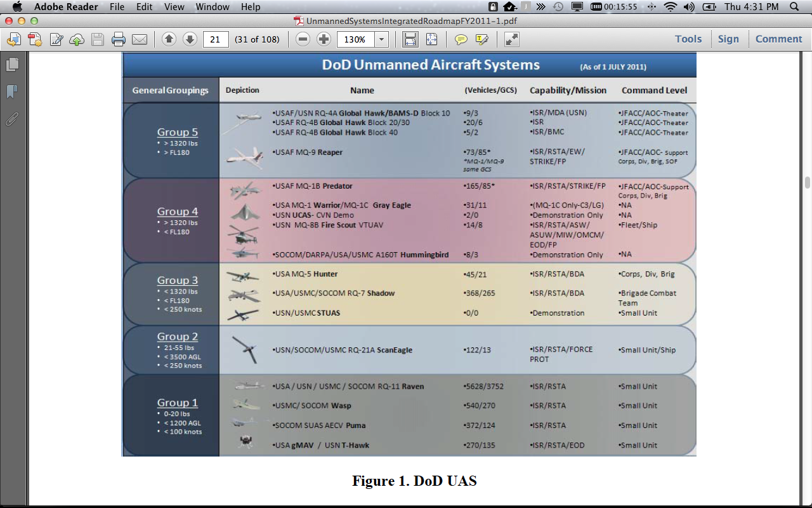Go to next page with down arrow
Image resolution: width=812 pixels, height=508 pixels.
coord(190,39)
